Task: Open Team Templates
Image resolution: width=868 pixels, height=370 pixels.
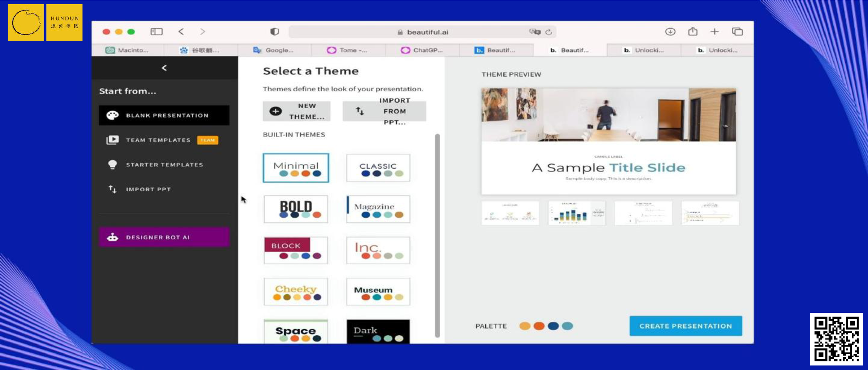Action: 164,140
